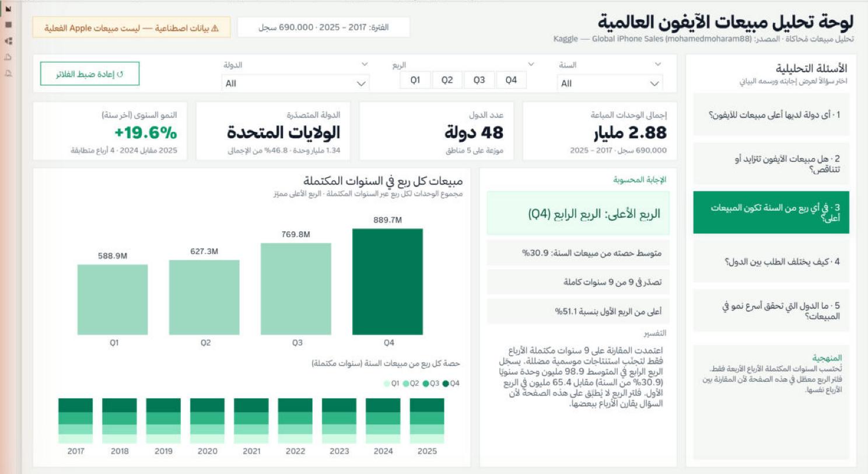Viewport: 868px width, 474px height.
Task: Click the warning triangle in the synthetic-data banner
Action: click(215, 27)
